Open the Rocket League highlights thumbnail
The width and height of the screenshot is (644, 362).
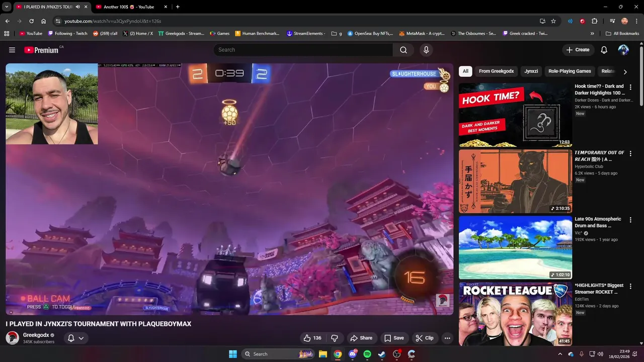[x=515, y=314]
